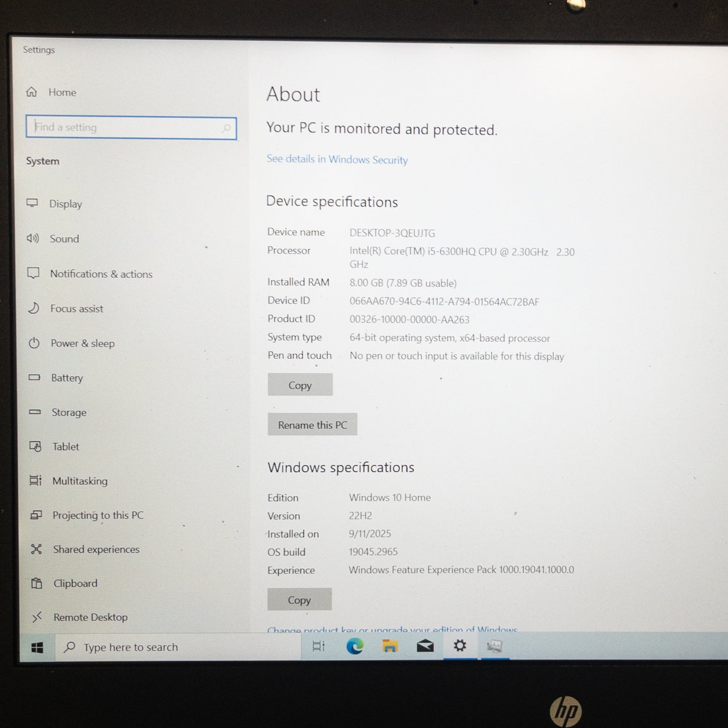
Task: Go to Display settings label
Action: tap(65, 204)
